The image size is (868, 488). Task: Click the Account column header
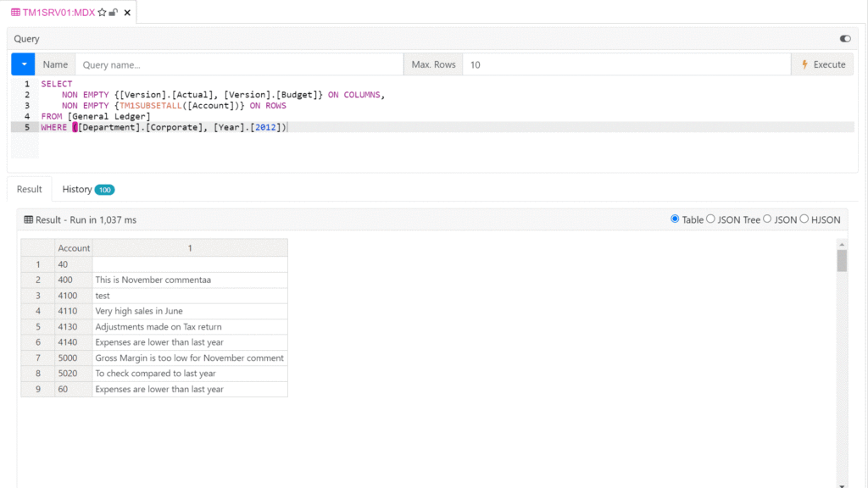tap(74, 248)
